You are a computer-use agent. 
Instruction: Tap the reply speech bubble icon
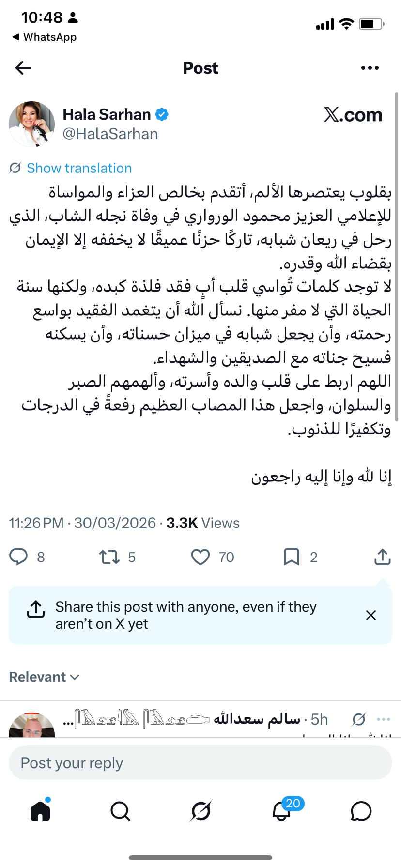[19, 557]
